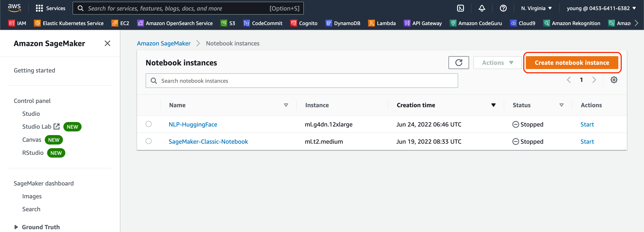Open RStudio in sidebar
644x232 pixels.
tap(33, 153)
